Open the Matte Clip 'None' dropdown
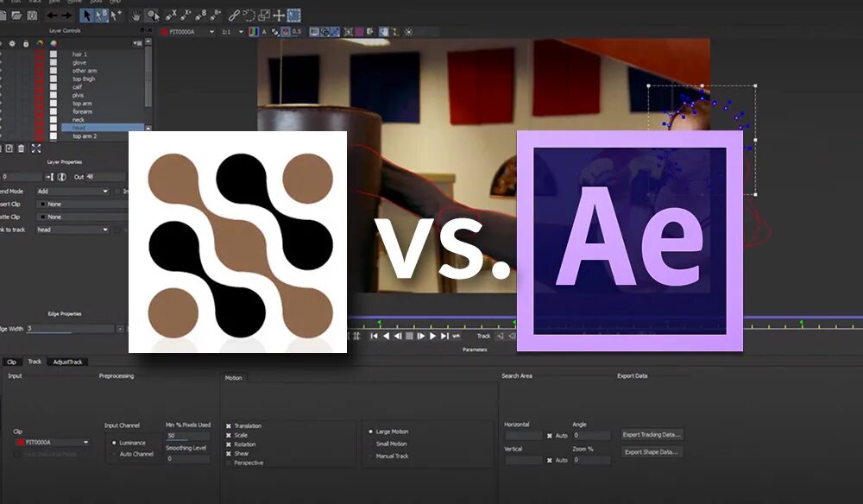Viewport: 863px width, 504px height. (x=83, y=217)
